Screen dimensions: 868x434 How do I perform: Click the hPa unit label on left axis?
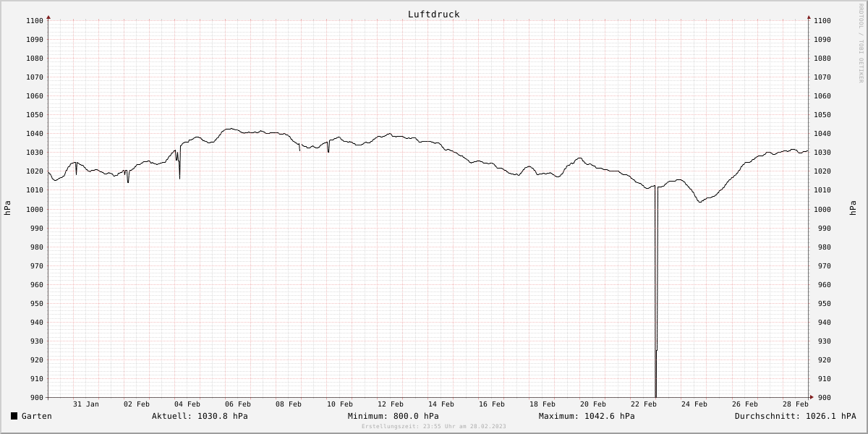7,208
